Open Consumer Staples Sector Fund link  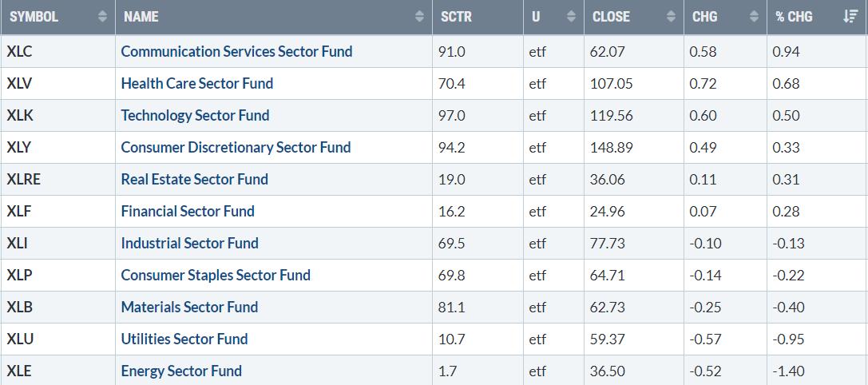pyautogui.click(x=216, y=276)
